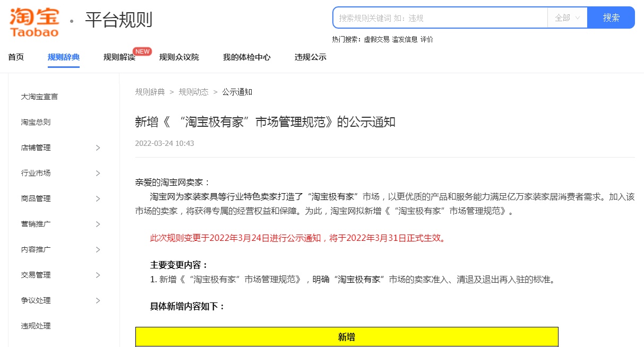Expand the 争议处理 sidebar chevron

(98, 301)
